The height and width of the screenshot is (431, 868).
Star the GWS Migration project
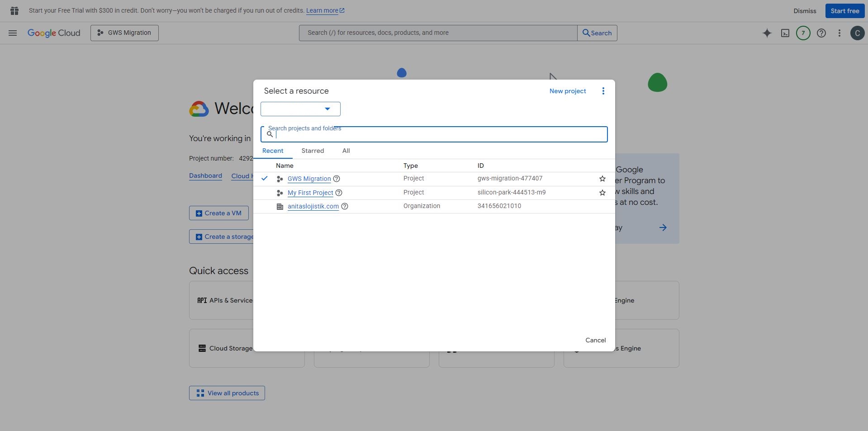pyautogui.click(x=602, y=179)
